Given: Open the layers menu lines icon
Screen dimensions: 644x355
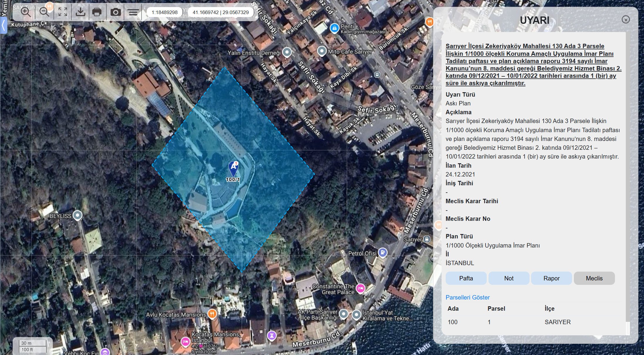Looking at the screenshot, I should [133, 12].
